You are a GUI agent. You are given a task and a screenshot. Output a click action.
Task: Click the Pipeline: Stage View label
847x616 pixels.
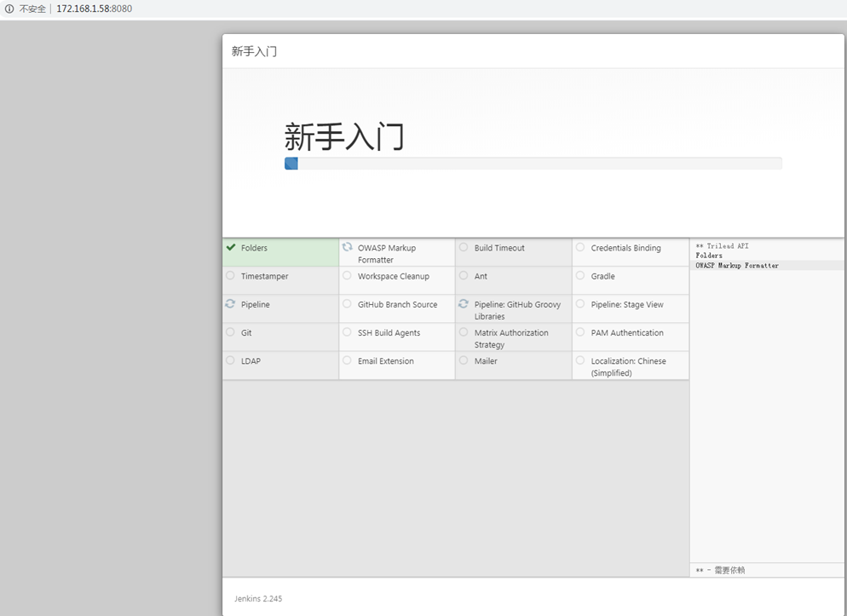(627, 304)
